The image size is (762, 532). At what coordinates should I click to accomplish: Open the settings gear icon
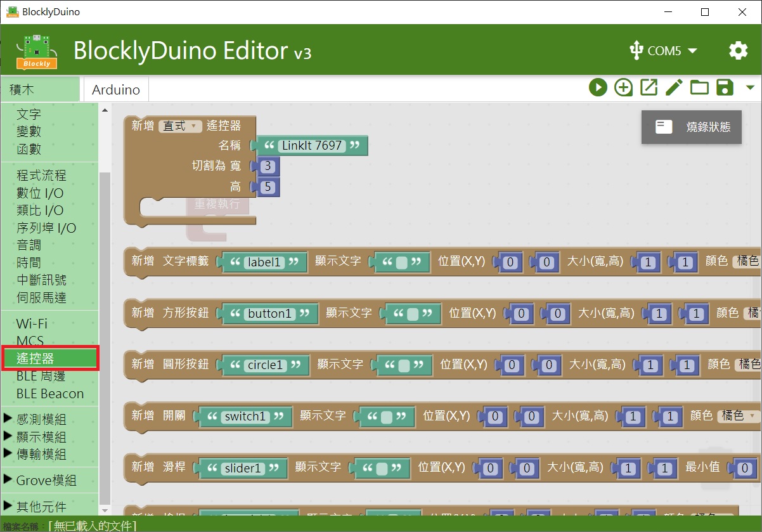pyautogui.click(x=738, y=51)
